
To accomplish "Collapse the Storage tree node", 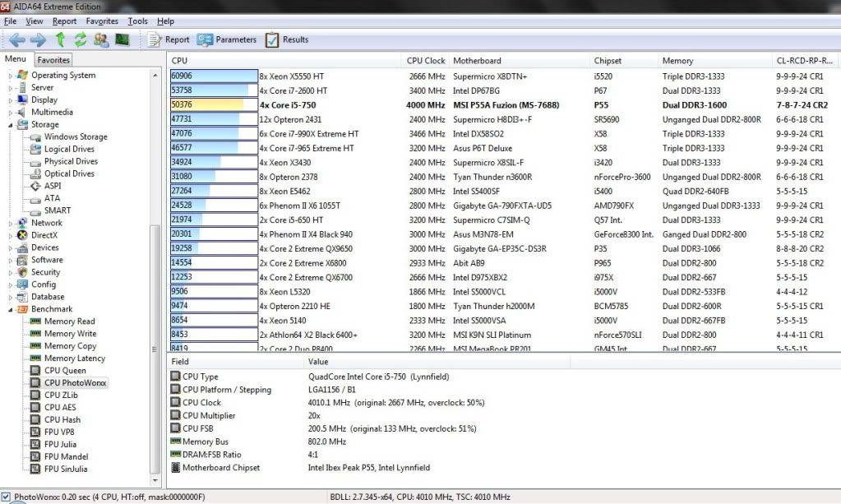I will pos(10,125).
